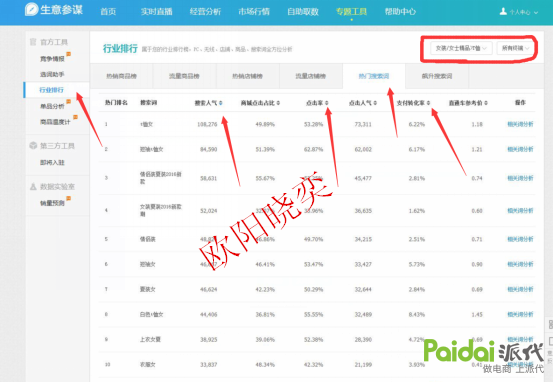Open 相关词分析 for rank 7 row
The height and width of the screenshot is (383, 554).
coord(520,289)
